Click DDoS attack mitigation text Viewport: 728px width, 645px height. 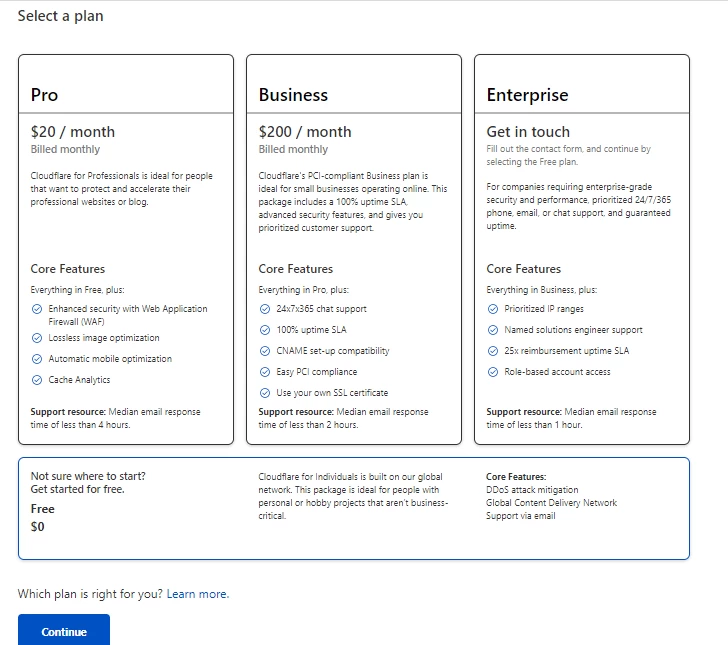532,490
